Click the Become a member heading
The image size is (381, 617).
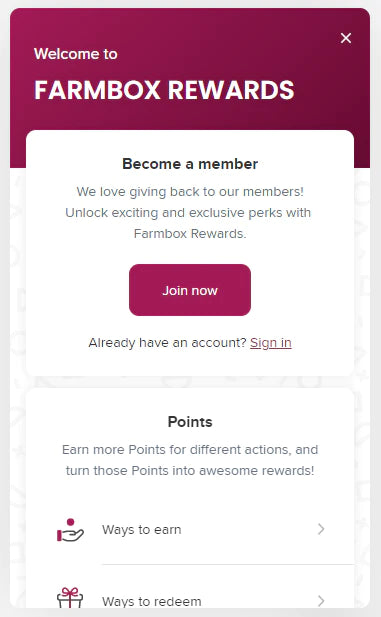(x=190, y=164)
